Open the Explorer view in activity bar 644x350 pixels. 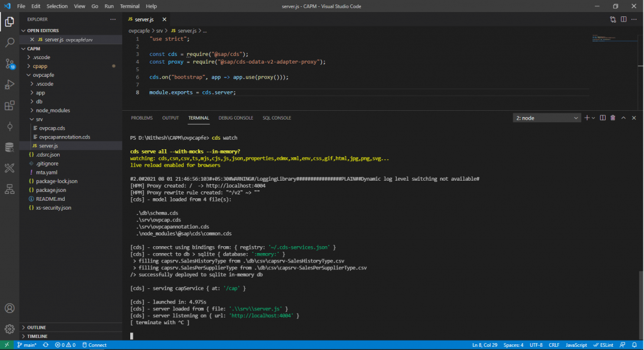point(9,21)
